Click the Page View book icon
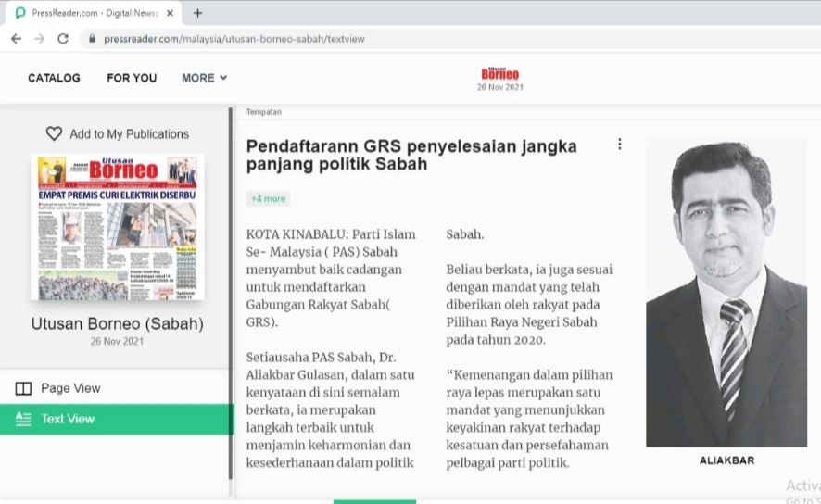The height and width of the screenshot is (504, 821). [x=23, y=388]
